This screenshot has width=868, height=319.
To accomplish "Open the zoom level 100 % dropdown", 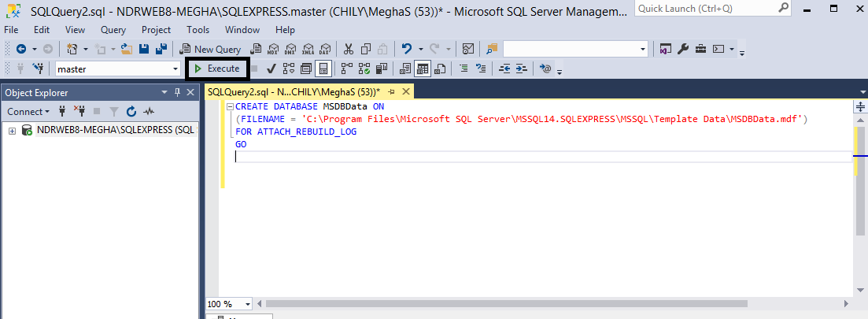I will coord(247,303).
